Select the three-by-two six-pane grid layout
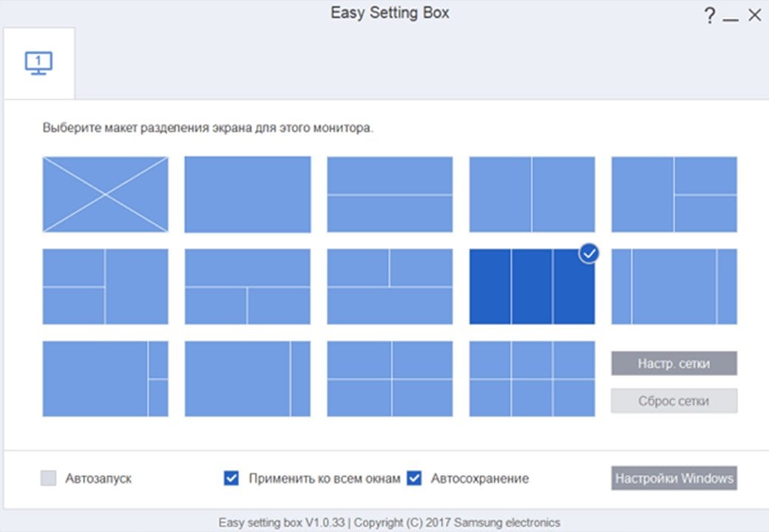 click(x=532, y=378)
